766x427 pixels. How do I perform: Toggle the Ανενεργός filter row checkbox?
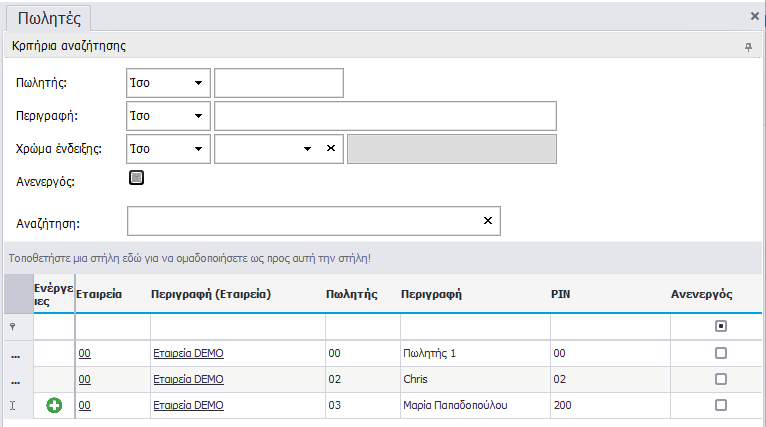coord(721,326)
